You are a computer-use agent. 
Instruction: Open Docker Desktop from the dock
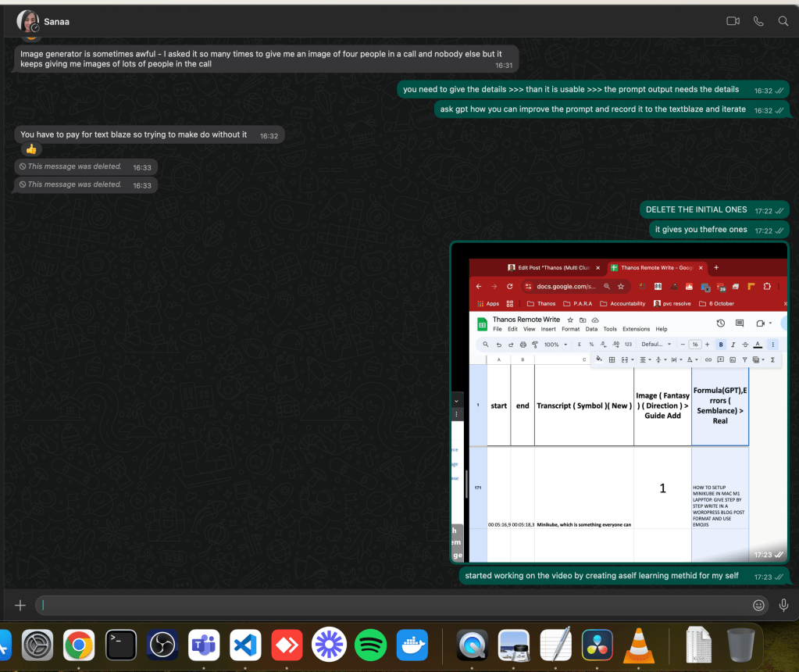point(412,645)
